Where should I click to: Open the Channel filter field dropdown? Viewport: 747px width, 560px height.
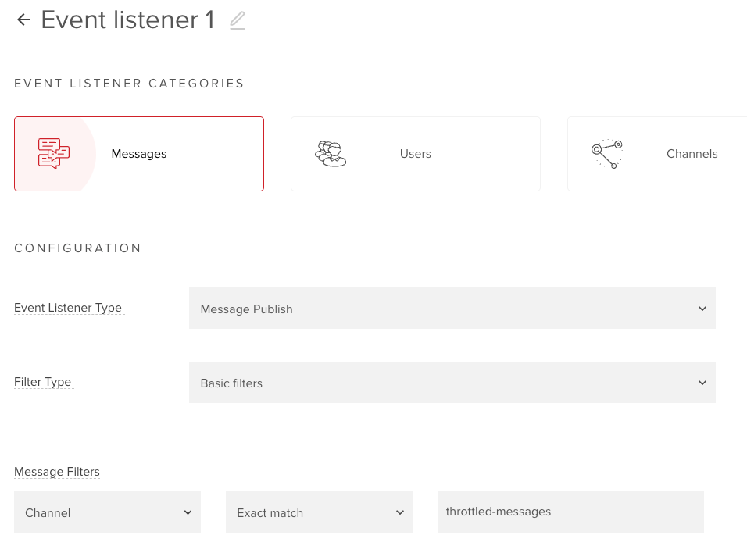point(107,512)
